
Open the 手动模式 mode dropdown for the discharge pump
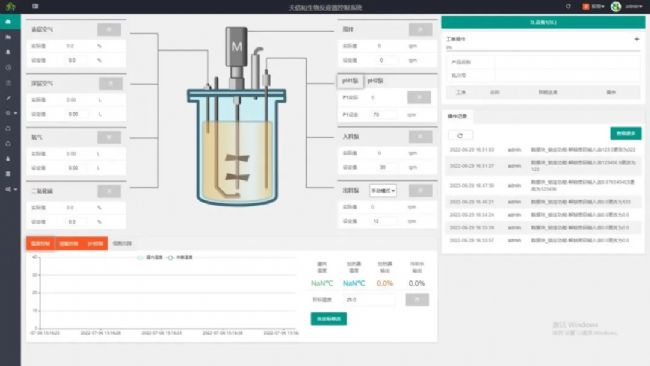(383, 191)
